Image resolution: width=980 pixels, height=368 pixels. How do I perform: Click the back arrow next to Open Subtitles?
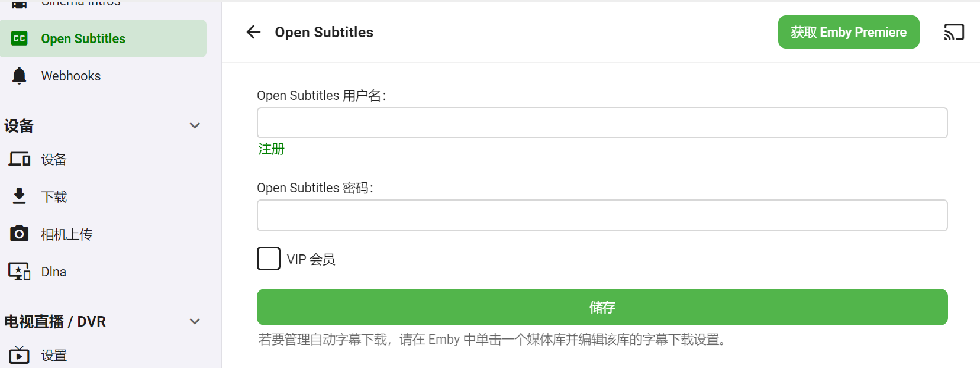[x=253, y=32]
